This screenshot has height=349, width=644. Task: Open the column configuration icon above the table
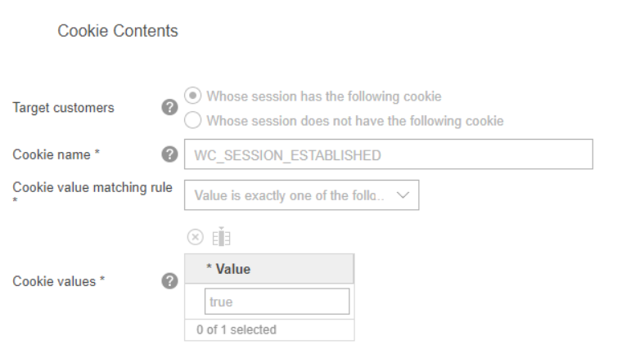pos(221,238)
